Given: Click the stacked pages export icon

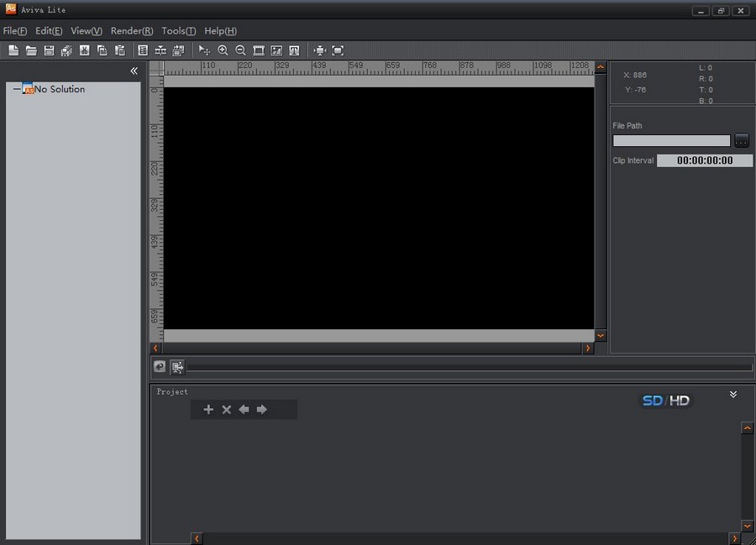Looking at the screenshot, I should 178,50.
